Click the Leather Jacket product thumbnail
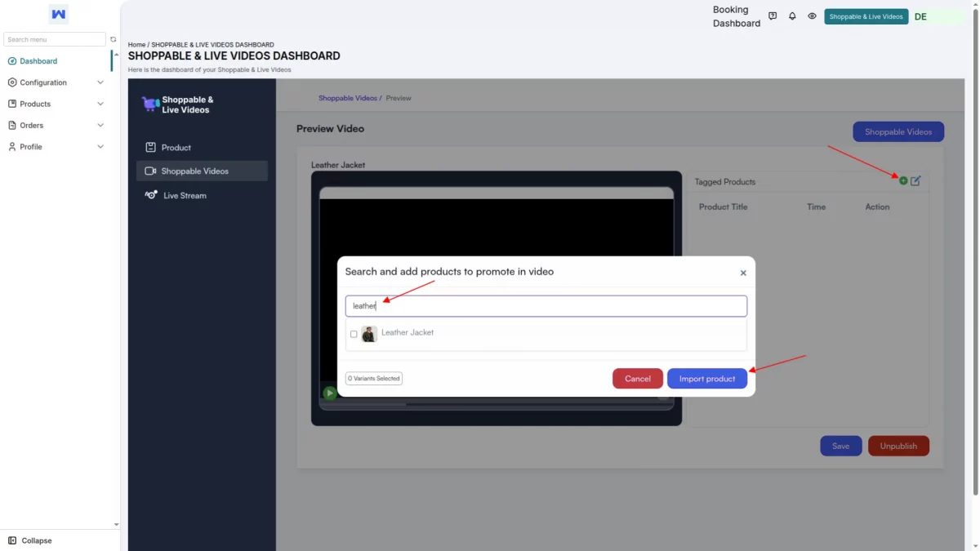The height and width of the screenshot is (551, 980). coord(369,334)
